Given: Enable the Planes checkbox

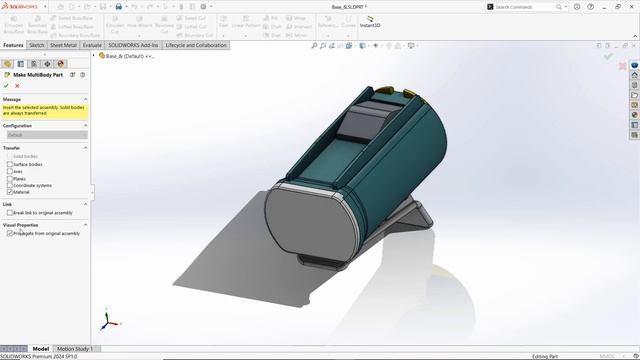Looking at the screenshot, I should click(x=9, y=178).
